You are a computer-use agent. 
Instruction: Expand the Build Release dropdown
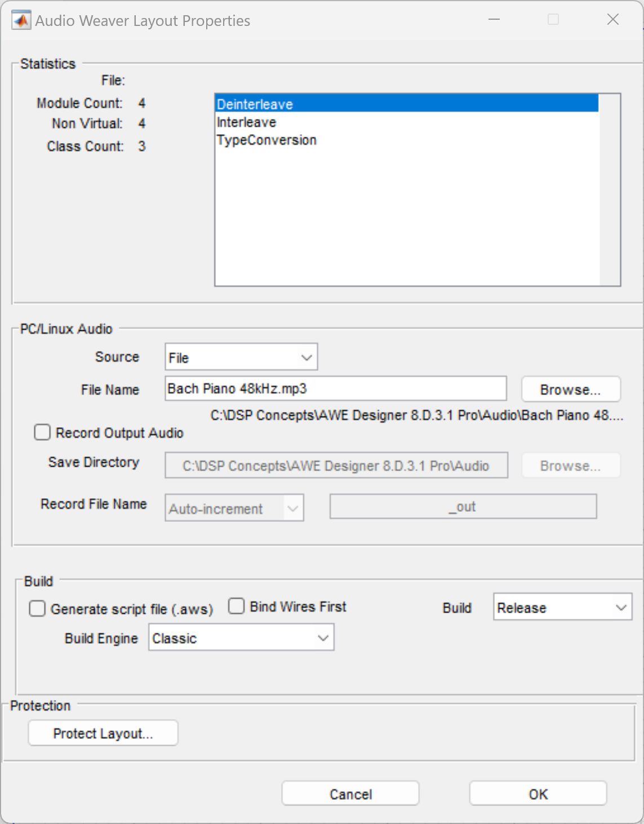pyautogui.click(x=562, y=608)
